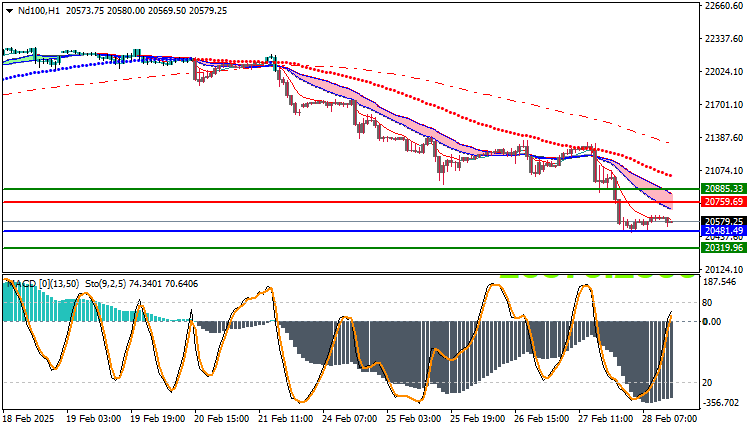Click the 21387.60 price scale value

[x=724, y=138]
